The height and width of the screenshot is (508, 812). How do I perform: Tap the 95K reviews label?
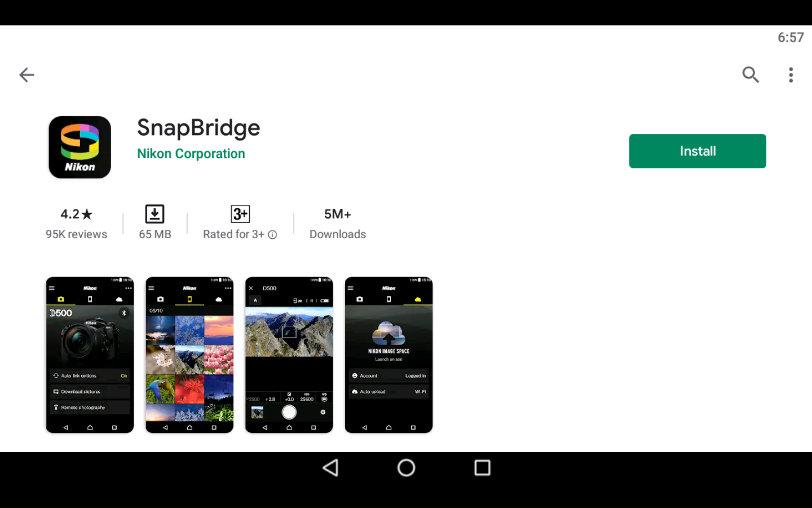click(77, 234)
